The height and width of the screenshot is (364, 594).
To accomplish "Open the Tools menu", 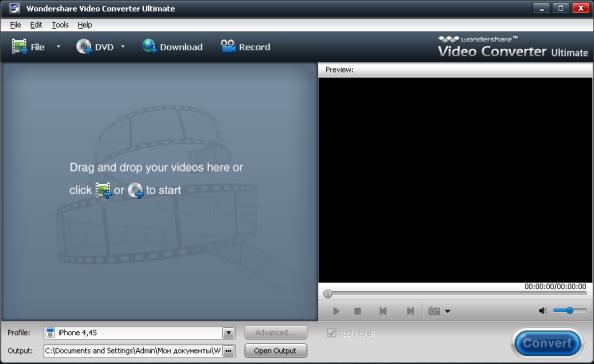I will click(x=60, y=25).
